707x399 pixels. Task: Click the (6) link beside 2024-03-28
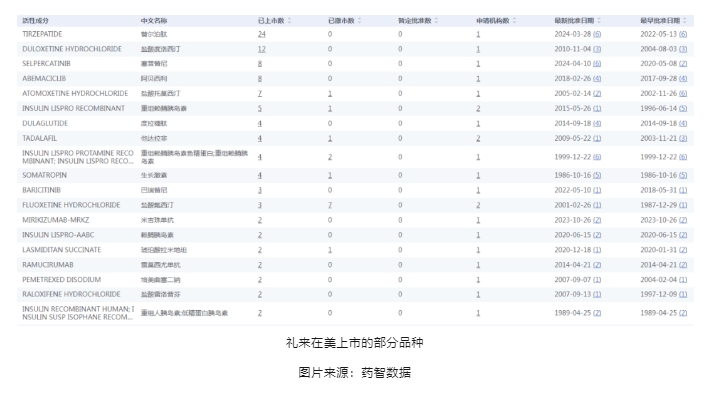[597, 34]
